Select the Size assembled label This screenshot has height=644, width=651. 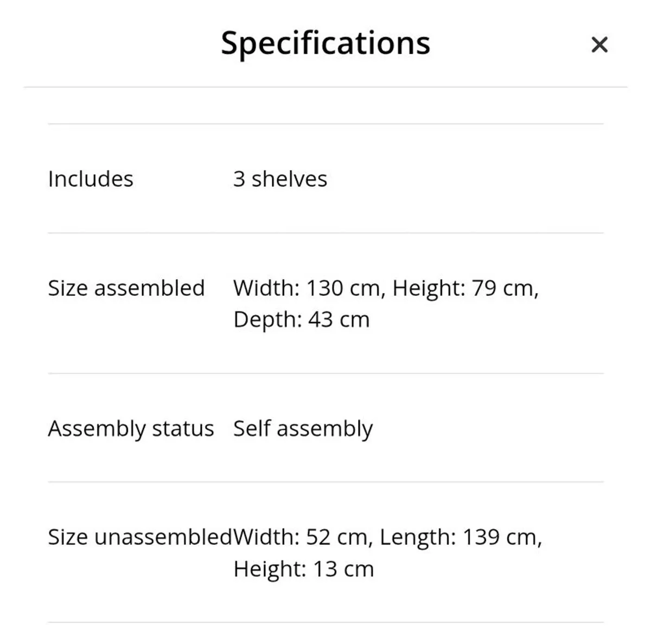tap(126, 288)
